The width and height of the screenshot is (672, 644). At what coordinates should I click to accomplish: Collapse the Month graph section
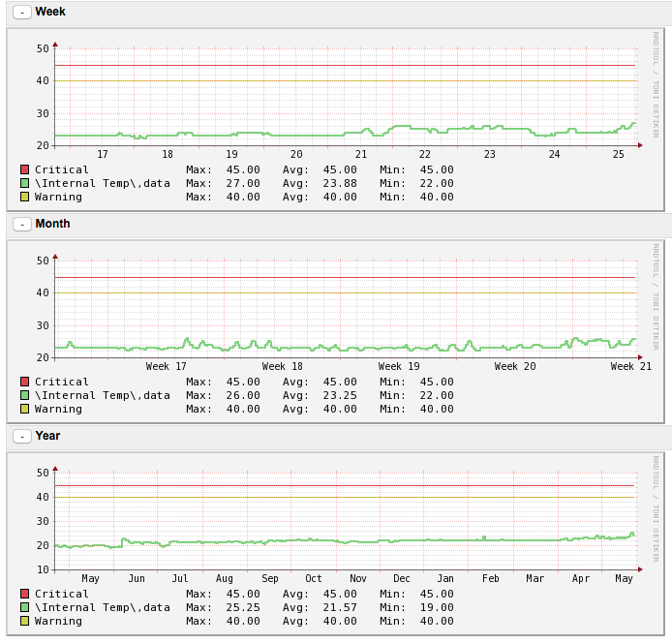point(22,225)
